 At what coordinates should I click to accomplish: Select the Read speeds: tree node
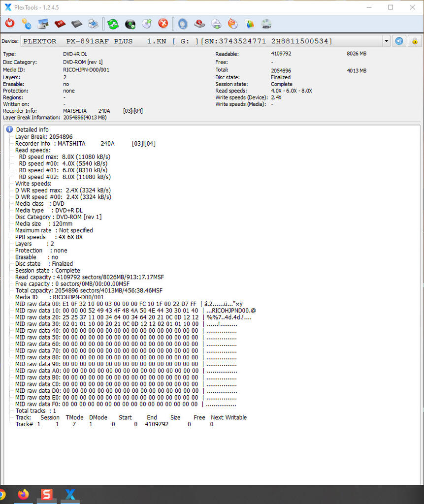pos(33,150)
